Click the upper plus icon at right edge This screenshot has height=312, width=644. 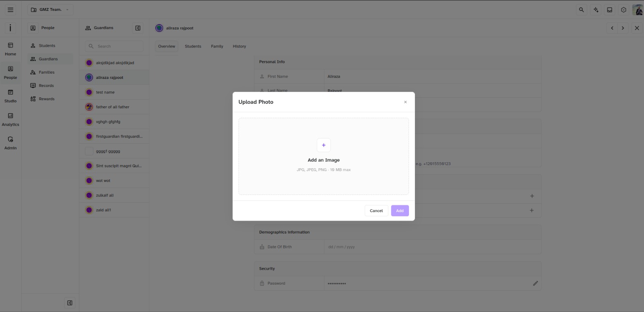(532, 196)
